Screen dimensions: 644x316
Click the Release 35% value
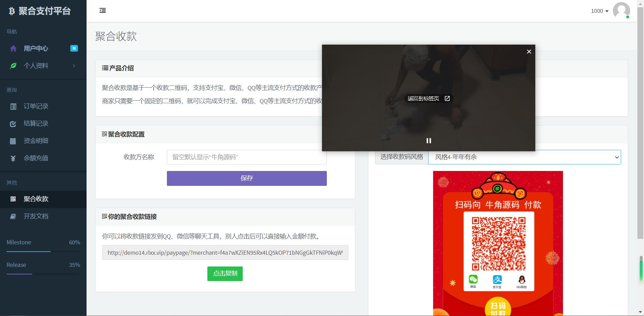74,265
